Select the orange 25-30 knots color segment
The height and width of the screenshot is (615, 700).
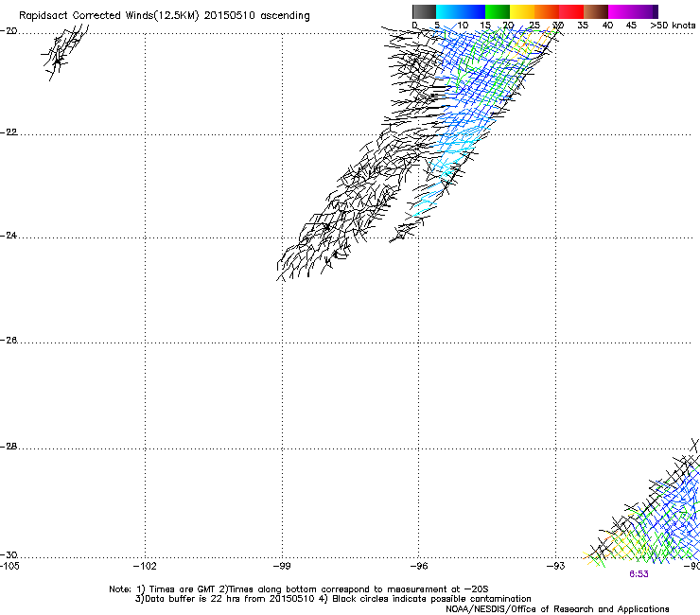tap(547, 11)
